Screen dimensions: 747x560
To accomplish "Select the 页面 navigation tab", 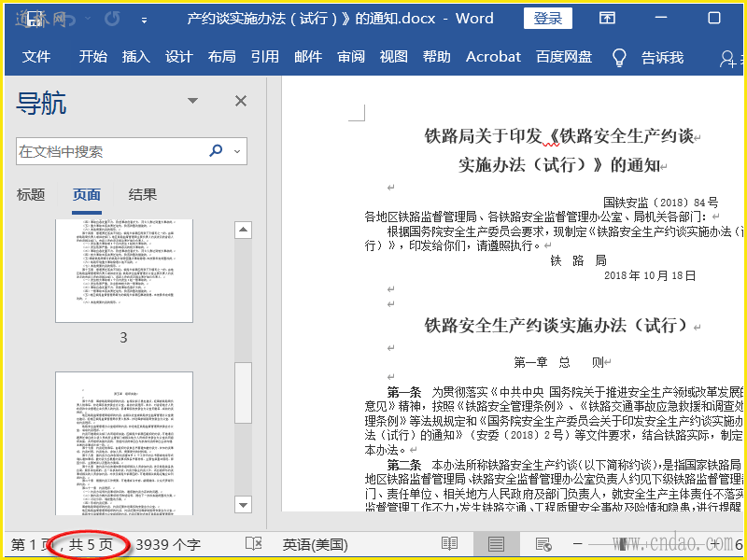I will (86, 195).
